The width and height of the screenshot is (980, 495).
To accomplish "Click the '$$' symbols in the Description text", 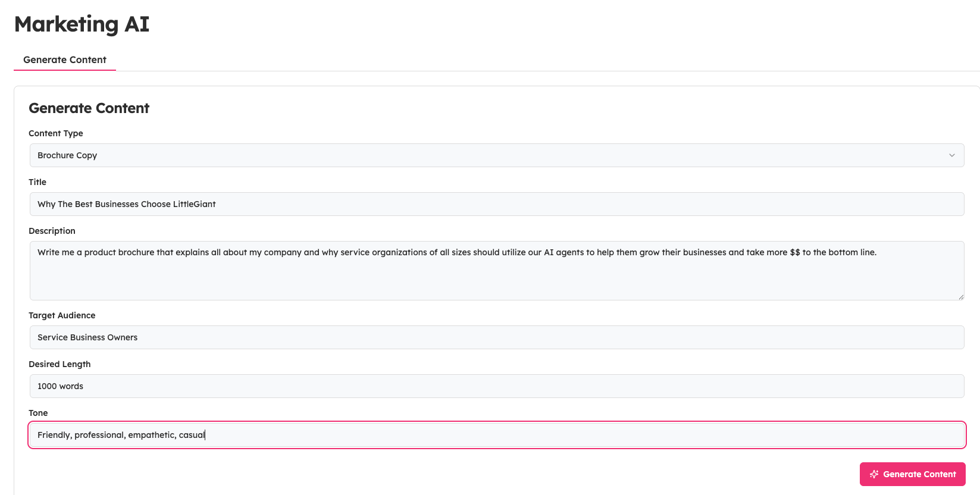I will [x=795, y=252].
